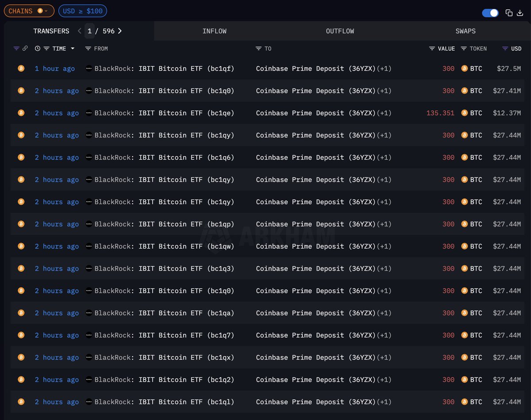Click the clock icon beside the TIME column

(37, 49)
